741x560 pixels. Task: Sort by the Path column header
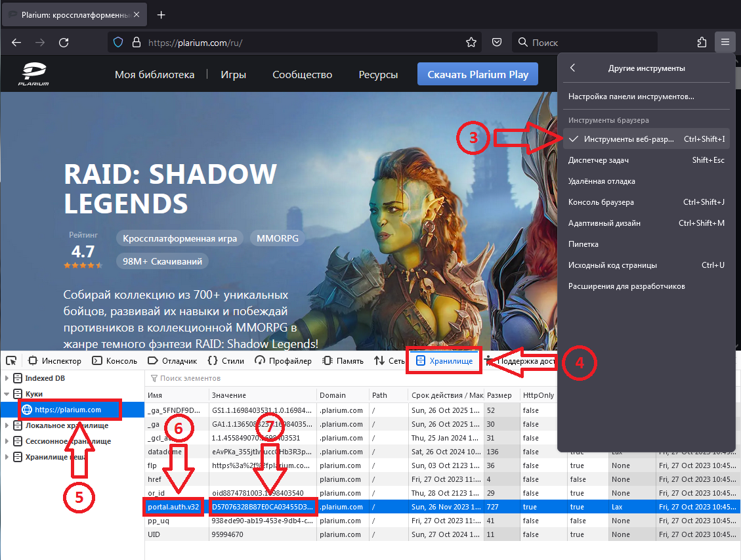pos(388,395)
